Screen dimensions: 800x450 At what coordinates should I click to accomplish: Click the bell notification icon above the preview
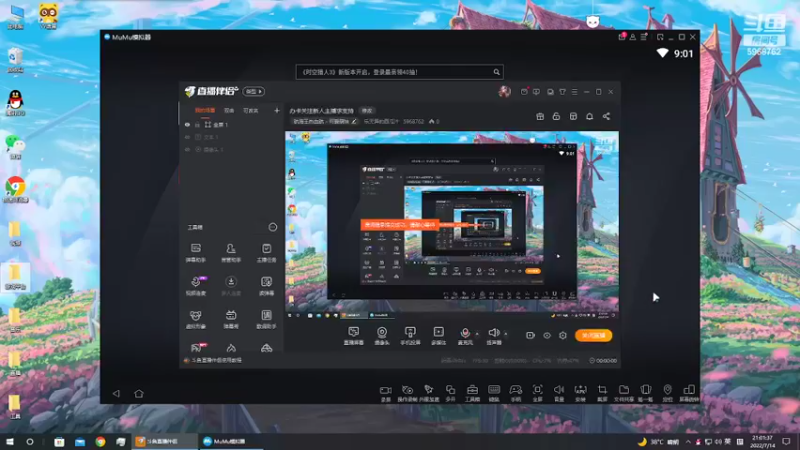pyautogui.click(x=589, y=117)
